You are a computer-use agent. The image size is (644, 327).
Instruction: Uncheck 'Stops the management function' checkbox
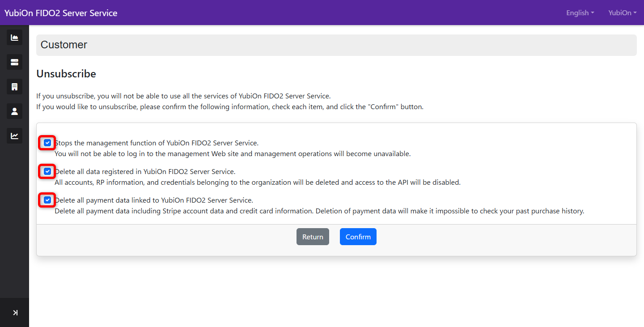[47, 143]
